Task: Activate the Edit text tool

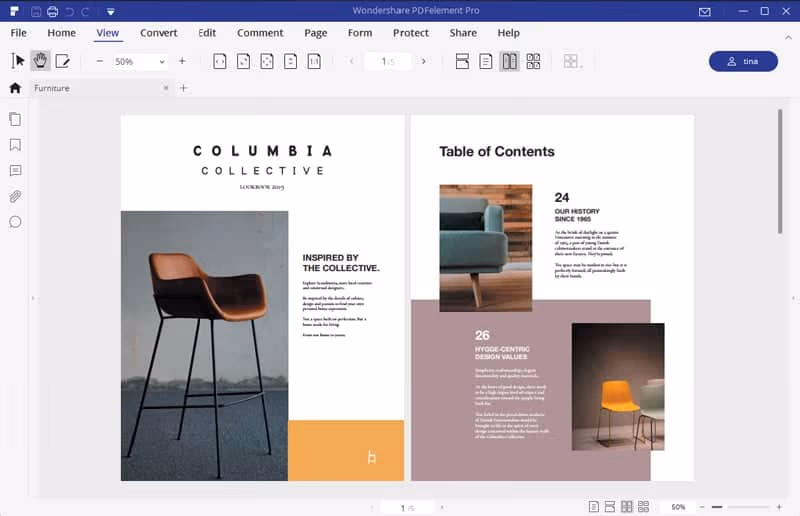Action: pyautogui.click(x=63, y=61)
